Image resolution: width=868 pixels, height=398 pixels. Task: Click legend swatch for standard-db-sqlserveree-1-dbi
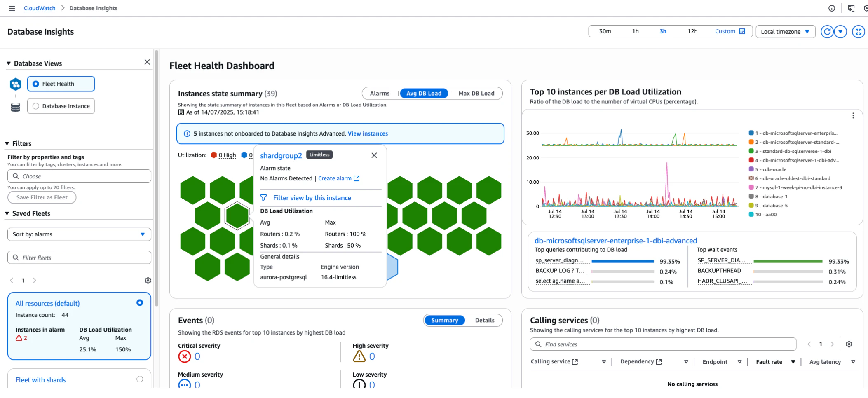click(751, 151)
